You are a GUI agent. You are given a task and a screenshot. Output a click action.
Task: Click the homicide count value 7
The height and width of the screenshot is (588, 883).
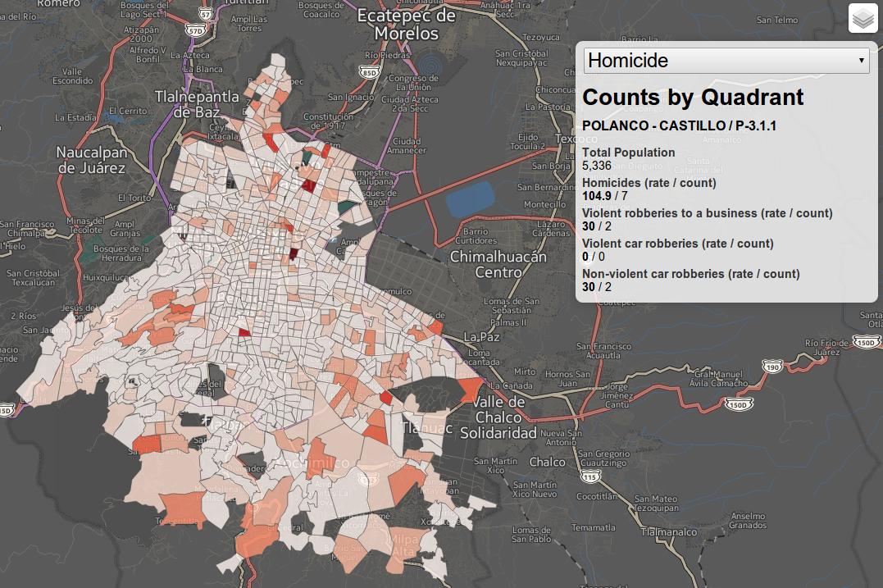tap(623, 196)
